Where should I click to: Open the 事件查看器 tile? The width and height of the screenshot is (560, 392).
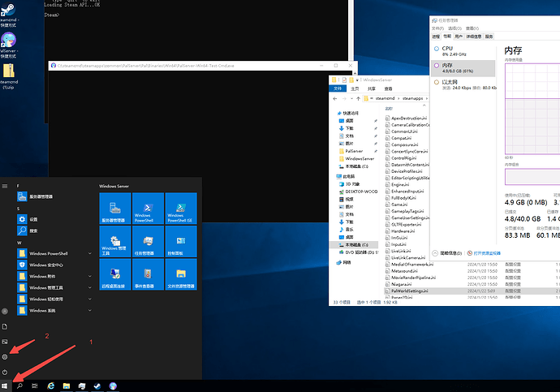[148, 274]
